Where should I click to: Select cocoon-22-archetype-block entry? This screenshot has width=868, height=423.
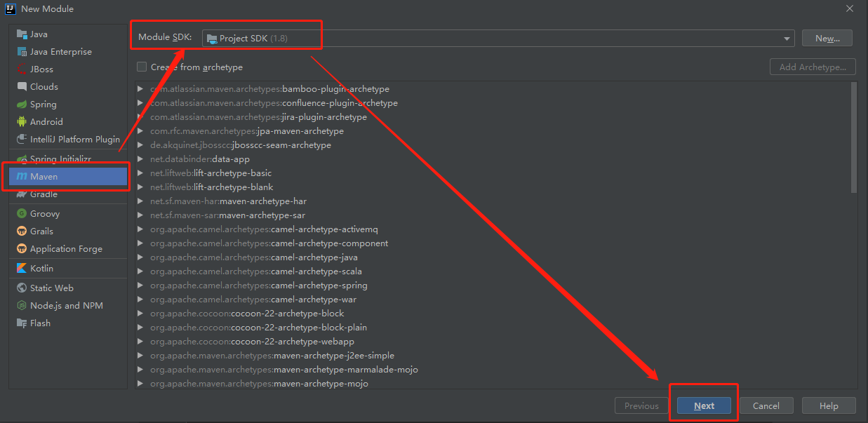pyautogui.click(x=247, y=314)
